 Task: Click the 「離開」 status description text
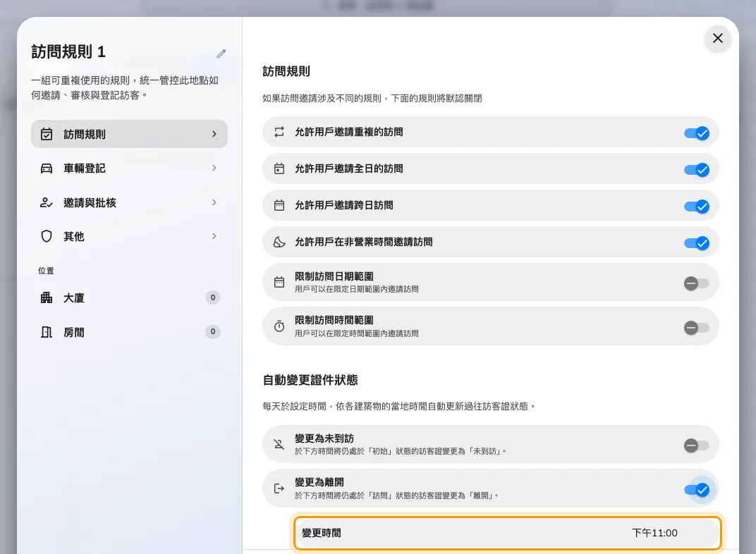[396, 495]
